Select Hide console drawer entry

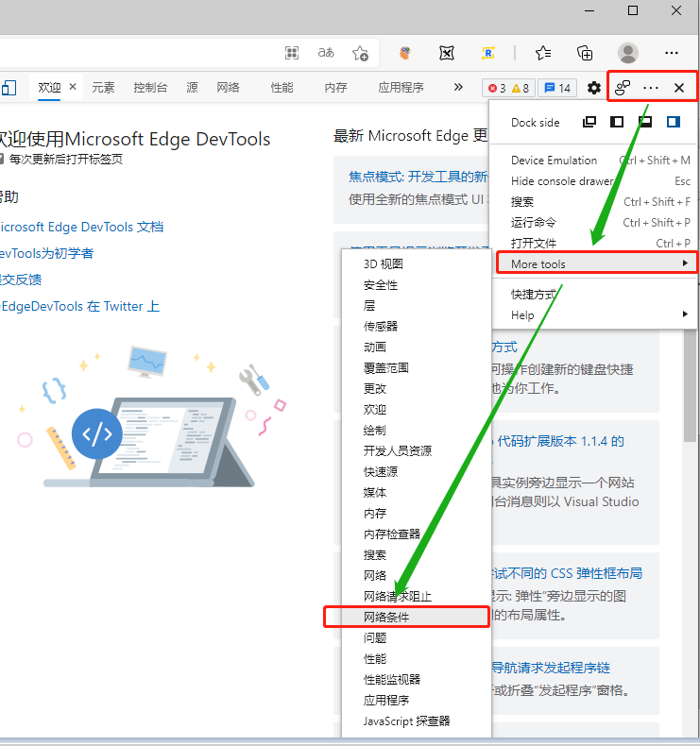(592, 180)
